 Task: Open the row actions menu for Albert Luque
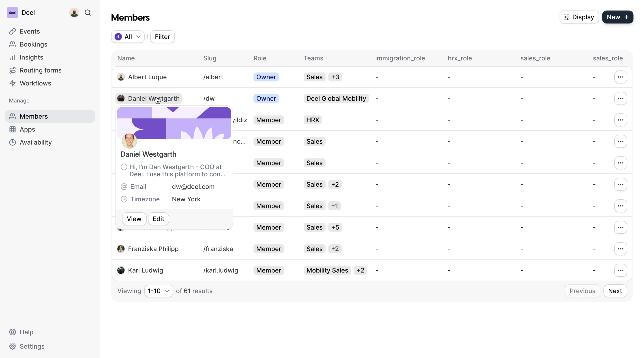[x=620, y=77]
